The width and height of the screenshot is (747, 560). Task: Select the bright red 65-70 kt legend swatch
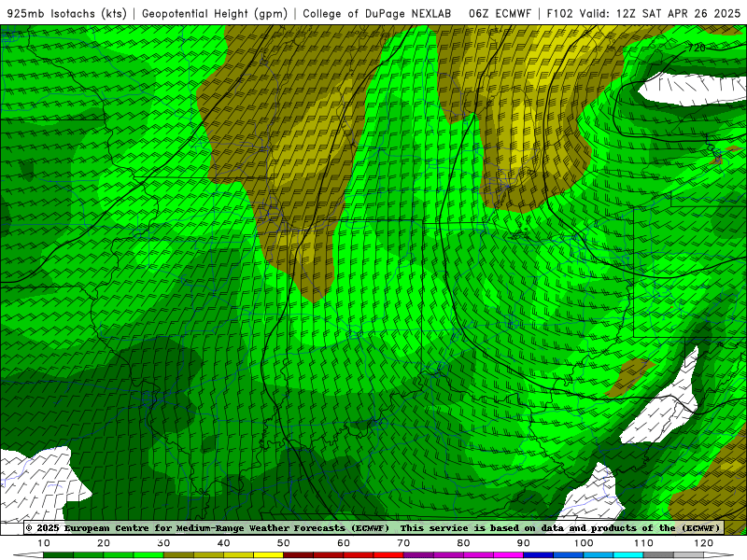(388, 555)
